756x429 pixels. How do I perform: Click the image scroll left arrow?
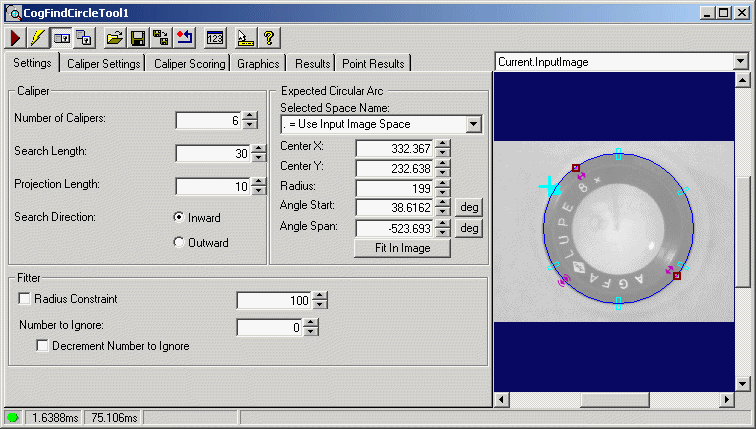502,400
